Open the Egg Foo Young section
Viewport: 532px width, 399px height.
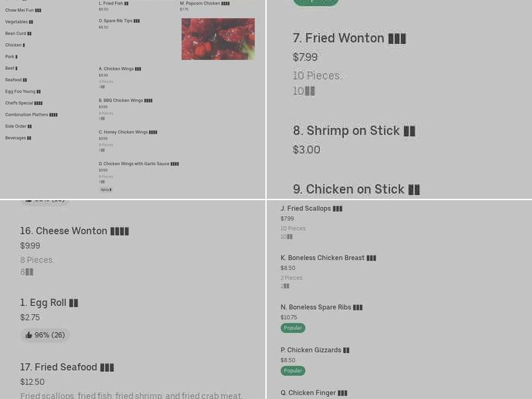pyautogui.click(x=21, y=91)
